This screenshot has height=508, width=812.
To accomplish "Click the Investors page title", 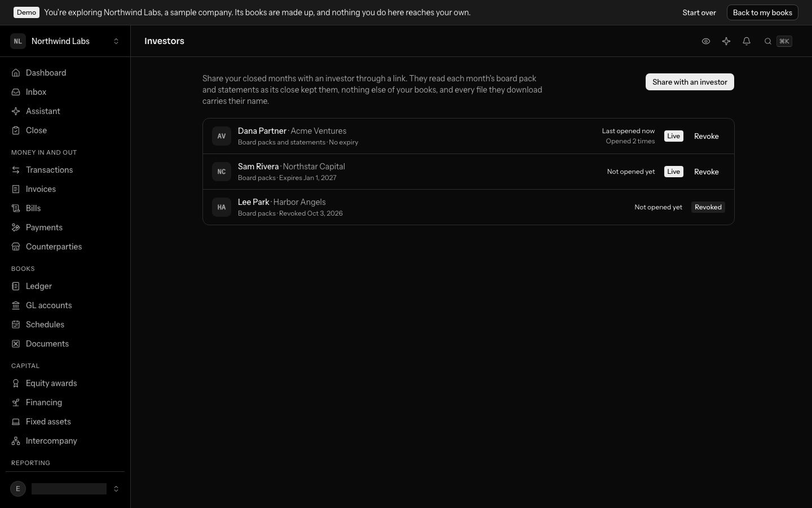I will point(164,41).
